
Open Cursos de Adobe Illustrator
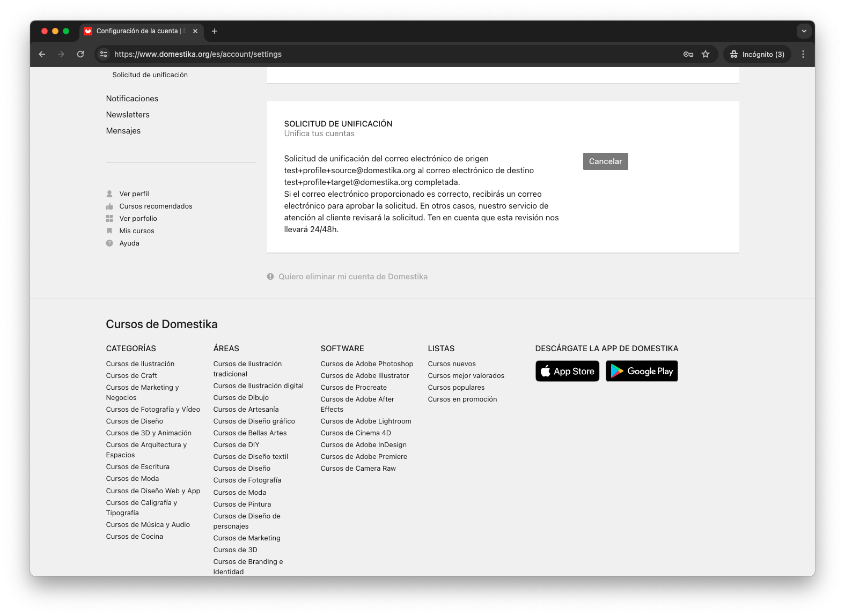(x=365, y=376)
